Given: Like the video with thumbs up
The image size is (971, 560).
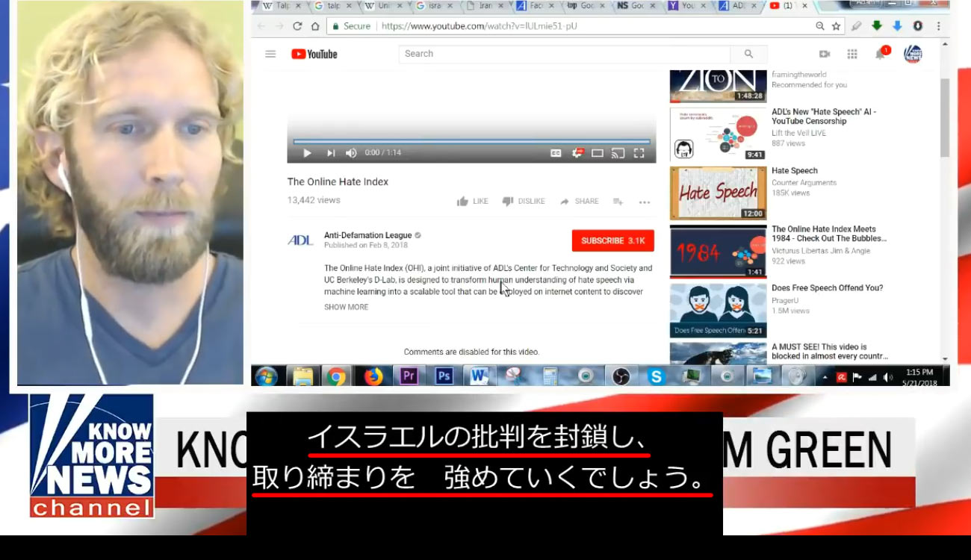Looking at the screenshot, I should [x=472, y=202].
